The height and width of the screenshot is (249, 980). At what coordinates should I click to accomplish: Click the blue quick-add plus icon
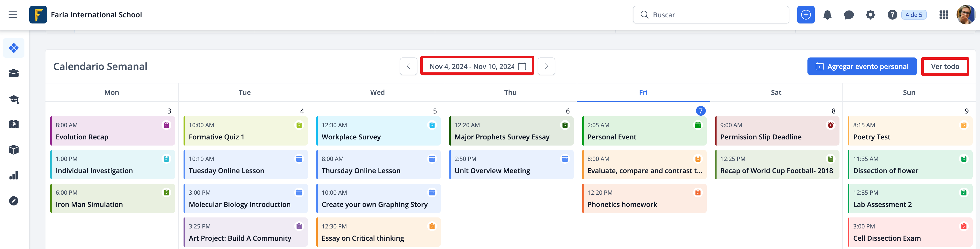point(805,15)
